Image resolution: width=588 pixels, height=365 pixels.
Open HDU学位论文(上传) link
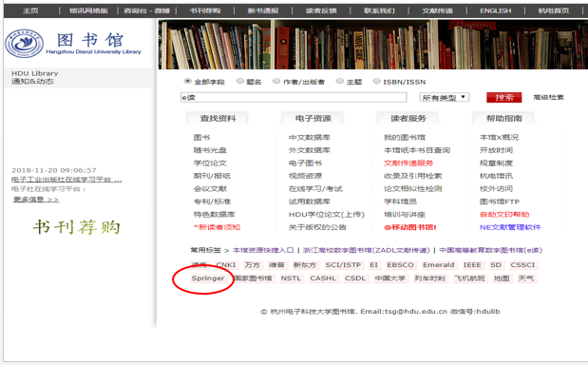(327, 214)
